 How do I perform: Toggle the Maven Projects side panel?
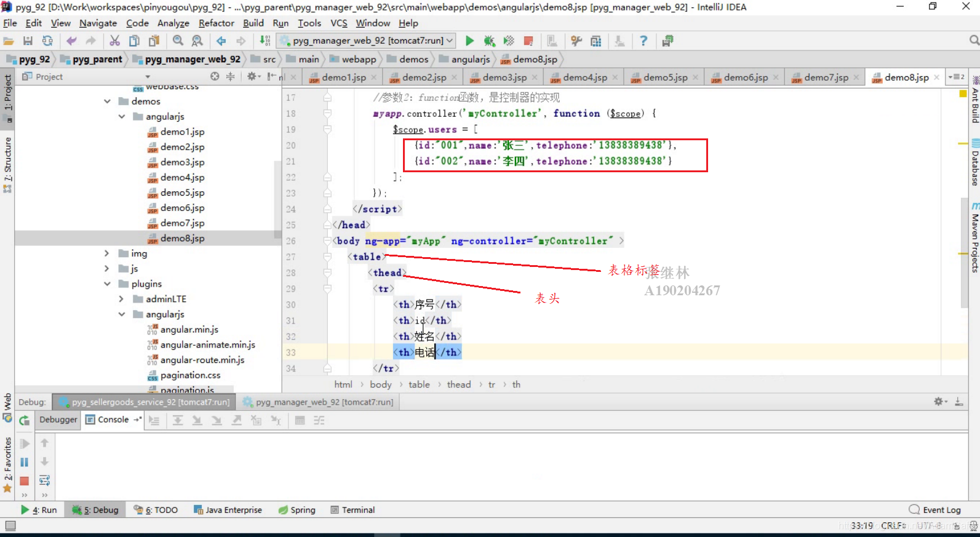[974, 237]
